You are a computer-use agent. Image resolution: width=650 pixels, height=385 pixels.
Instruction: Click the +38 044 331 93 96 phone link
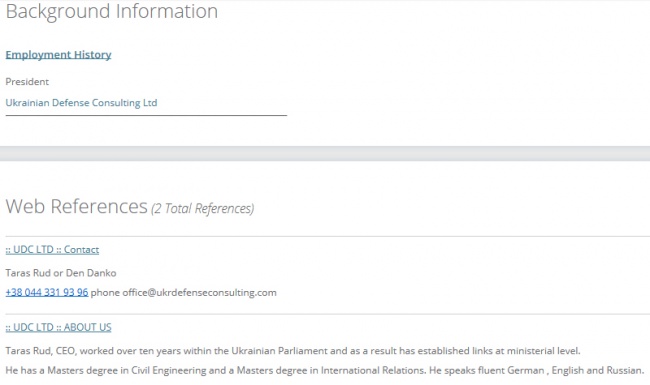tap(47, 292)
